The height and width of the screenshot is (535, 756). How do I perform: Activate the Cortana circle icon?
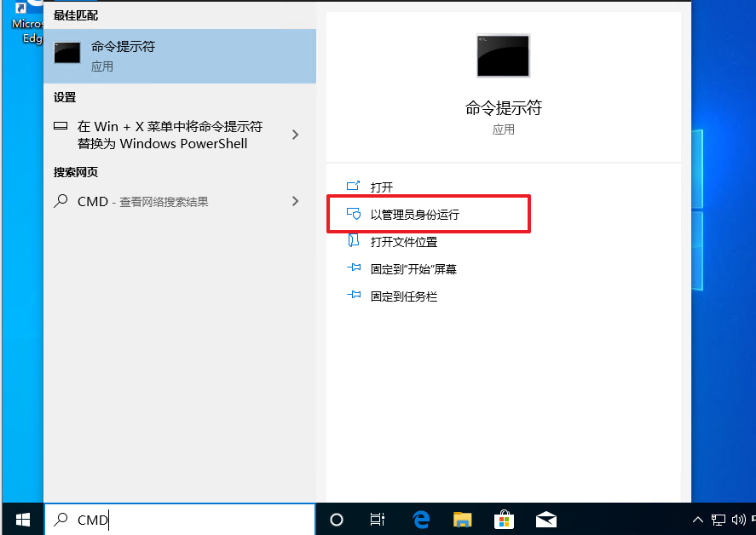click(337, 519)
